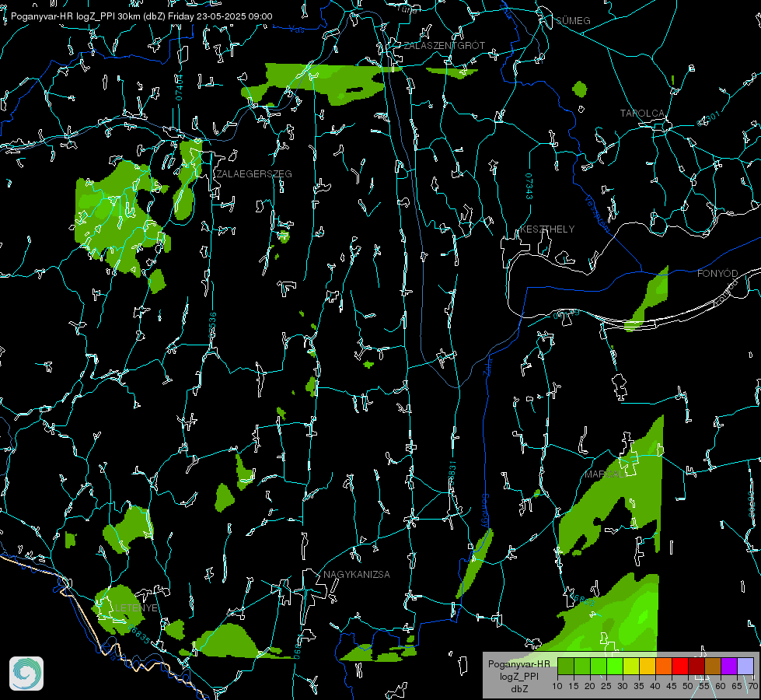Click the 'Vas' county border label

[x=296, y=30]
